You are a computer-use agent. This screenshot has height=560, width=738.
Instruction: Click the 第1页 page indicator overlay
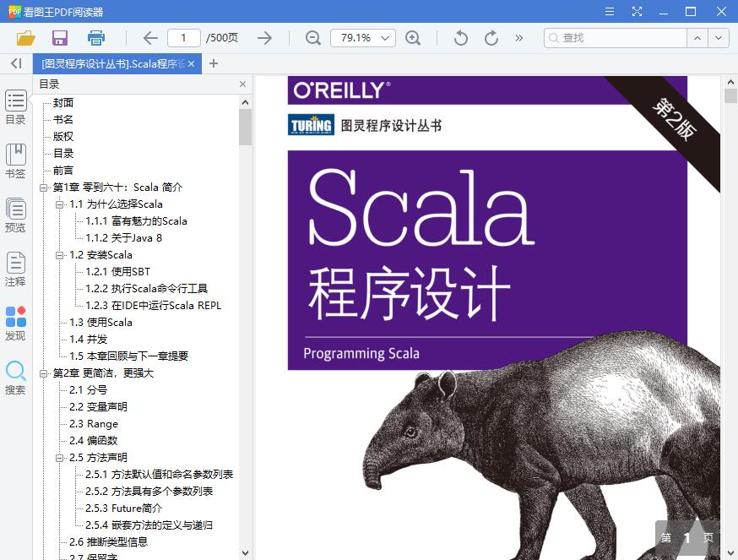click(x=687, y=538)
